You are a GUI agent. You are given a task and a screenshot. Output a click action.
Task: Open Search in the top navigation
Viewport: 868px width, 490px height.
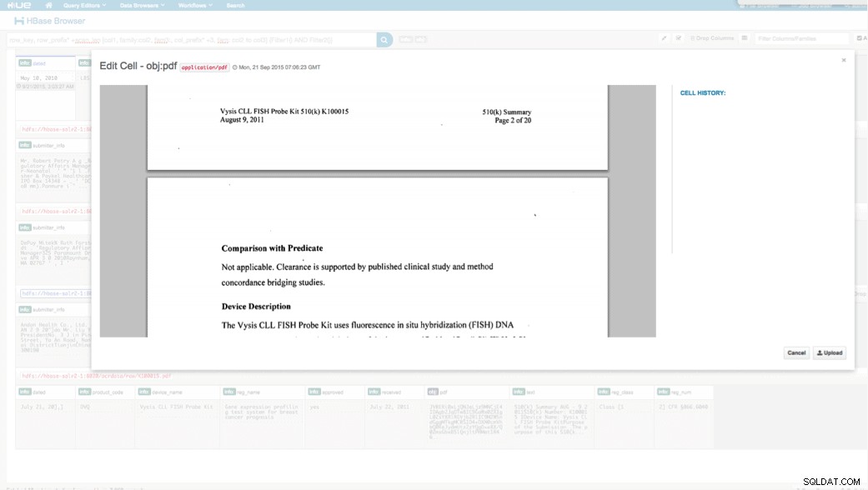235,6
